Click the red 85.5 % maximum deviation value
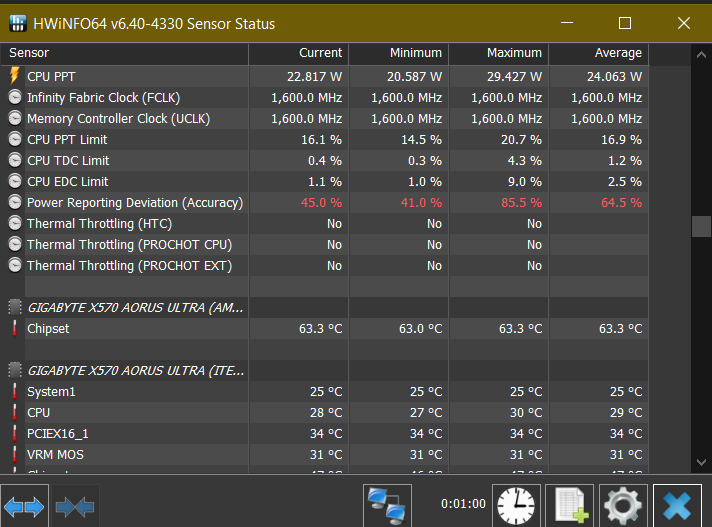The height and width of the screenshot is (527, 712). [x=521, y=203]
